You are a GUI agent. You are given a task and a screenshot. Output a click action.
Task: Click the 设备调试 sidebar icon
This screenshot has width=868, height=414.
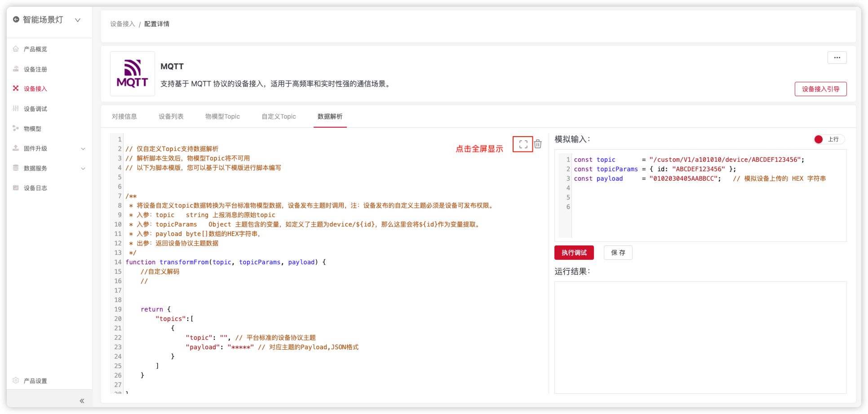16,109
